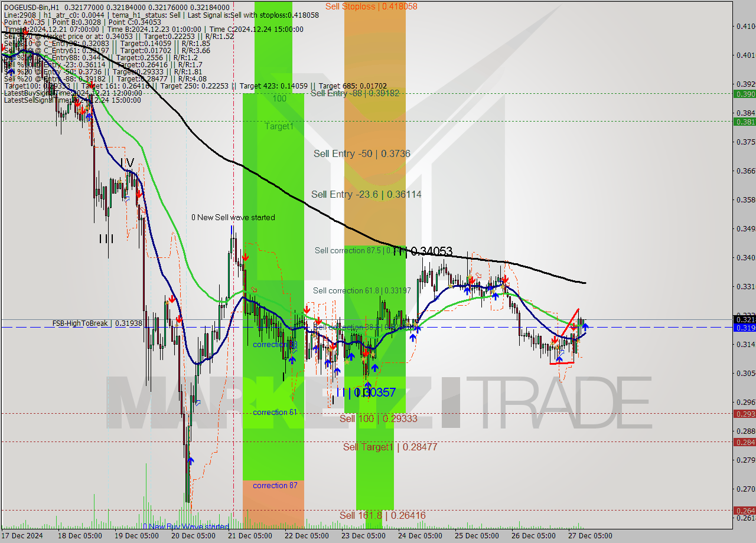Click the 'Sell Entry -88 | 0.39182' label
The width and height of the screenshot is (756, 543).
tap(355, 93)
